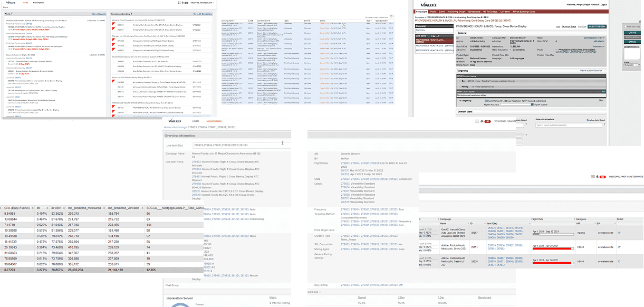Adjust the Higher Accuracy to Higher Volume slider
The width and height of the screenshot is (644, 307).
click(517, 104)
